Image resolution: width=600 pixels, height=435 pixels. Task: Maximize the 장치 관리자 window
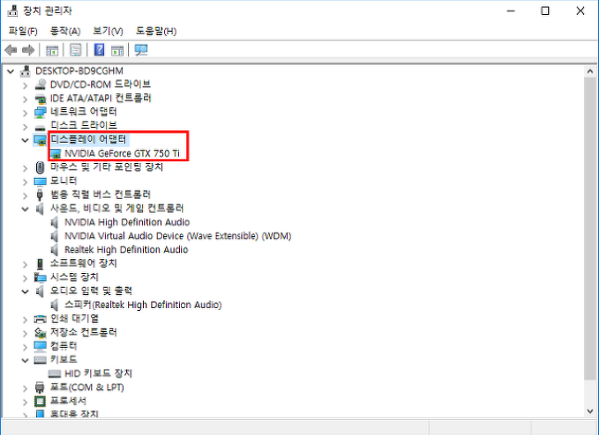(x=545, y=11)
